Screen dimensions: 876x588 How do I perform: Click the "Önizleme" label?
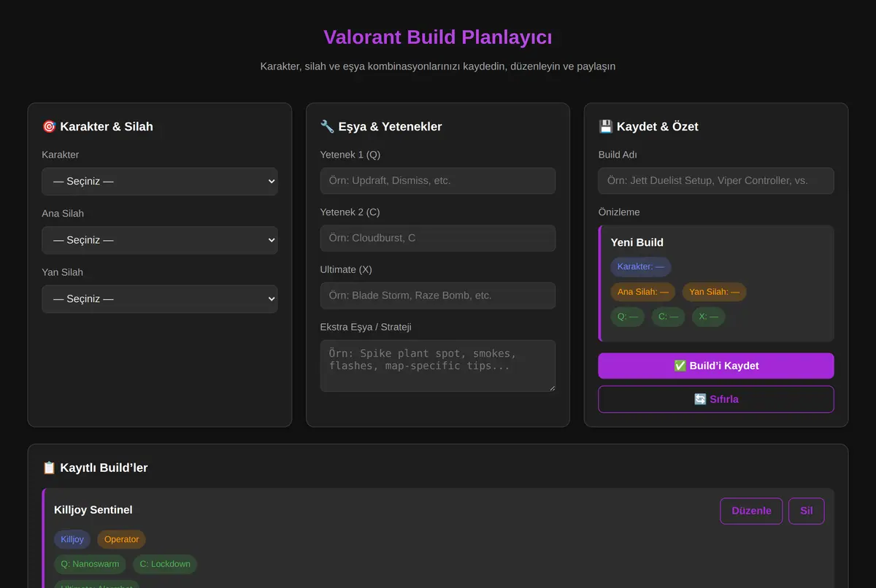coord(619,212)
